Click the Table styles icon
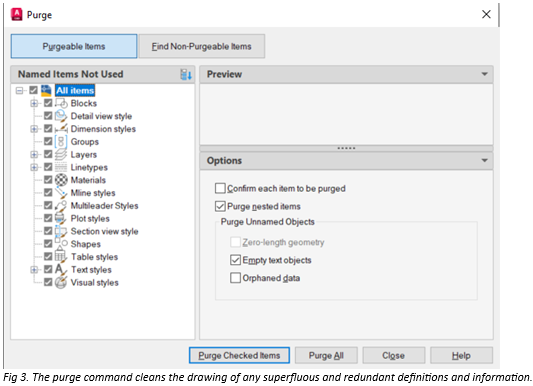The image size is (533, 386). pyautogui.click(x=61, y=256)
